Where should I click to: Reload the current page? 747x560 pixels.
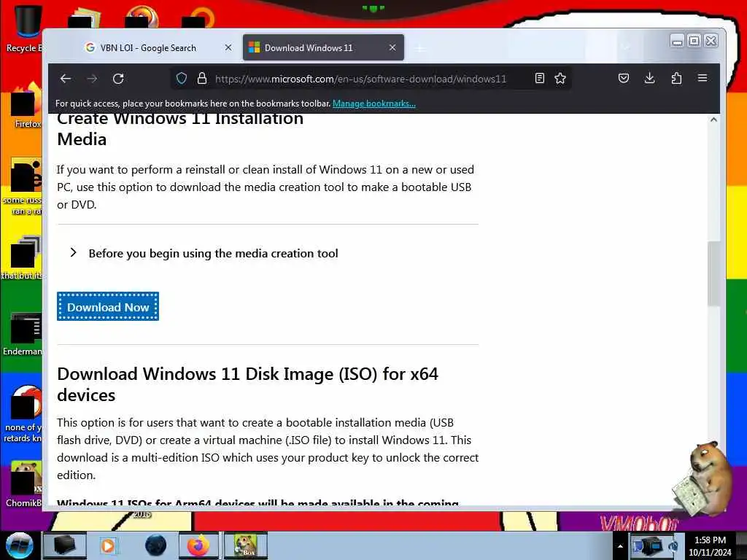tap(118, 79)
